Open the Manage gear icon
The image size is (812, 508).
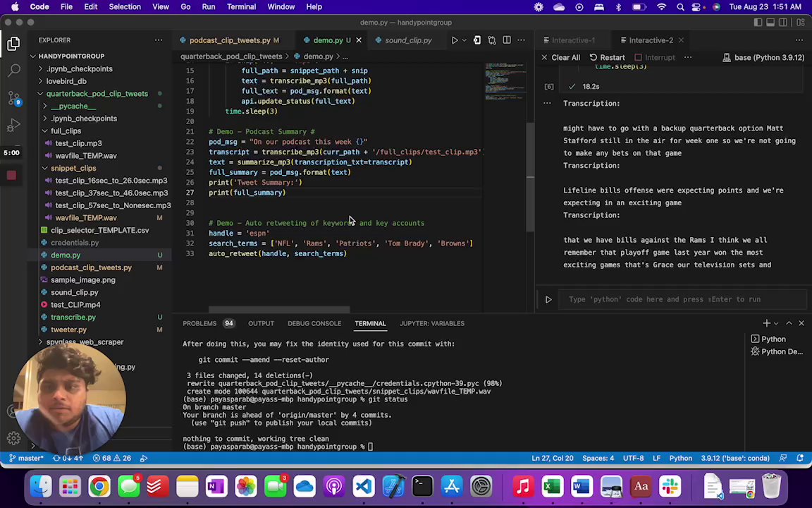[x=13, y=438]
